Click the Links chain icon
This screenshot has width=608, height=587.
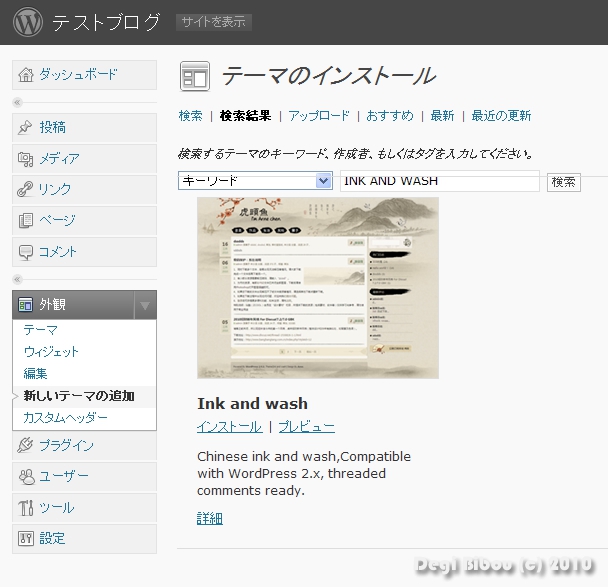[25, 189]
